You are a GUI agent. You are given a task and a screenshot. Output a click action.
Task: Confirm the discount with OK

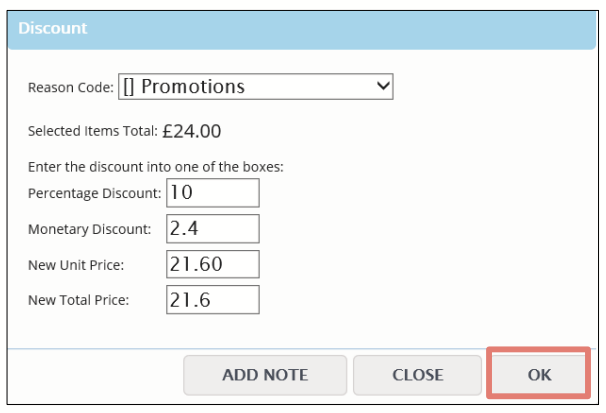click(539, 374)
